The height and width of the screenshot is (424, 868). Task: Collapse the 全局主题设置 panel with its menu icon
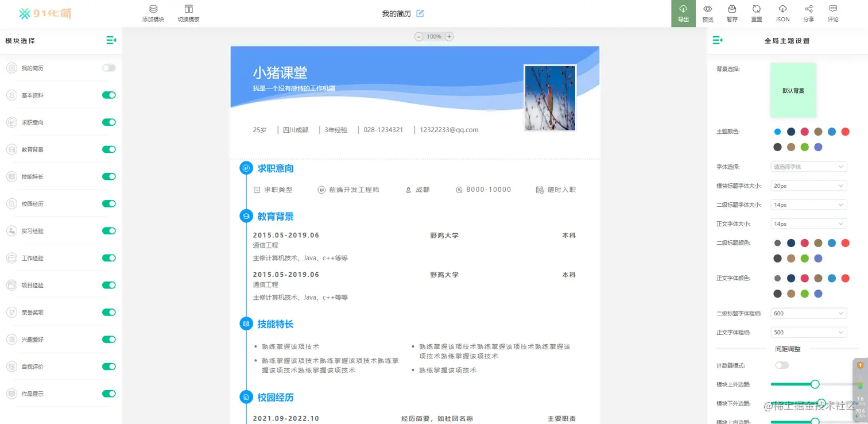717,40
